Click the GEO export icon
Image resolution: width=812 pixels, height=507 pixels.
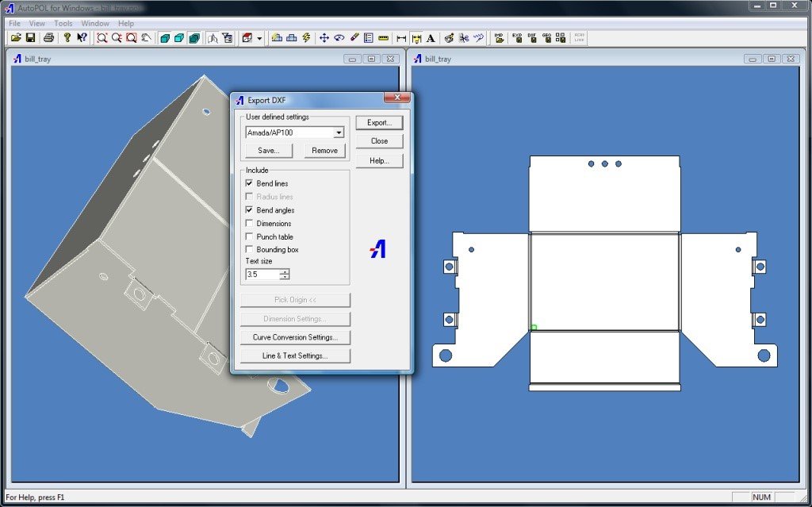click(547, 38)
